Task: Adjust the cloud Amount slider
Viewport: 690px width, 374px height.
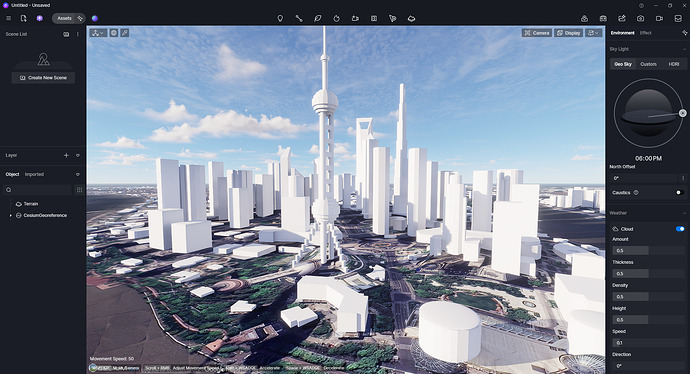Action: 648,250
